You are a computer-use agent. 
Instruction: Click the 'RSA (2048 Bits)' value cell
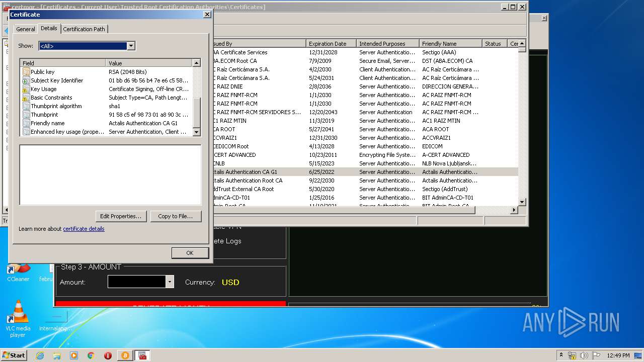[128, 72]
